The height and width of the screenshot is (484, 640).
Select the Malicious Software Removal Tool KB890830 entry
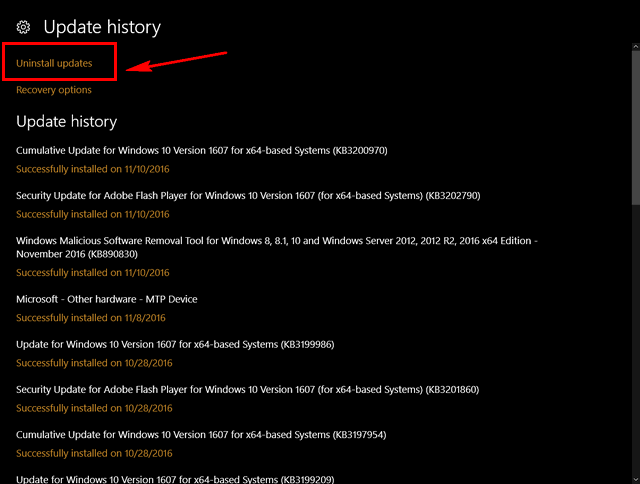277,247
